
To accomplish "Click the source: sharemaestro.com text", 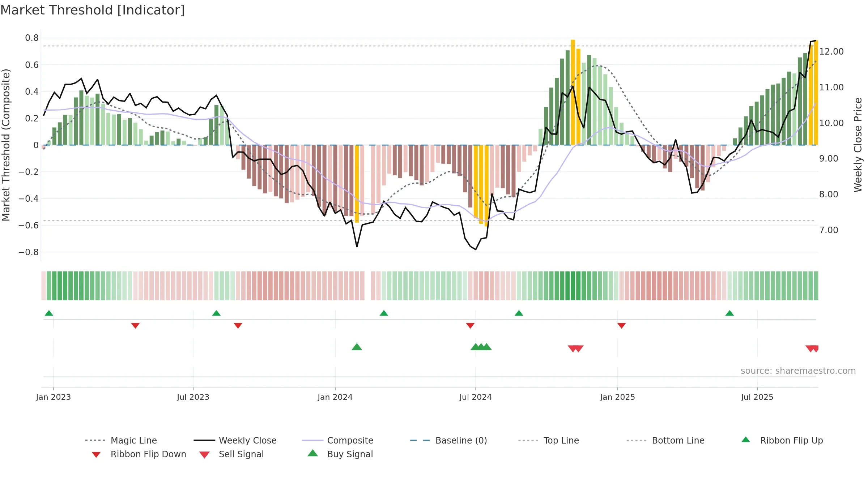I will [x=798, y=371].
